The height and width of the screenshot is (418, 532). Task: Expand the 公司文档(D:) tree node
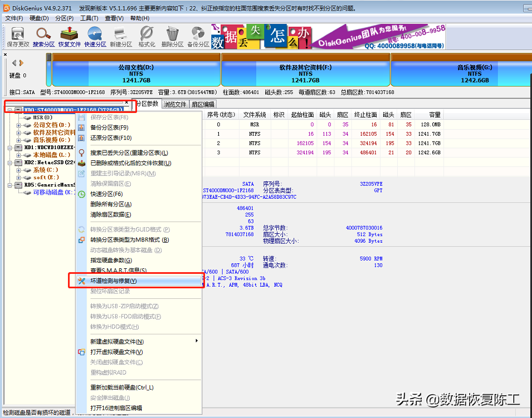(18, 125)
